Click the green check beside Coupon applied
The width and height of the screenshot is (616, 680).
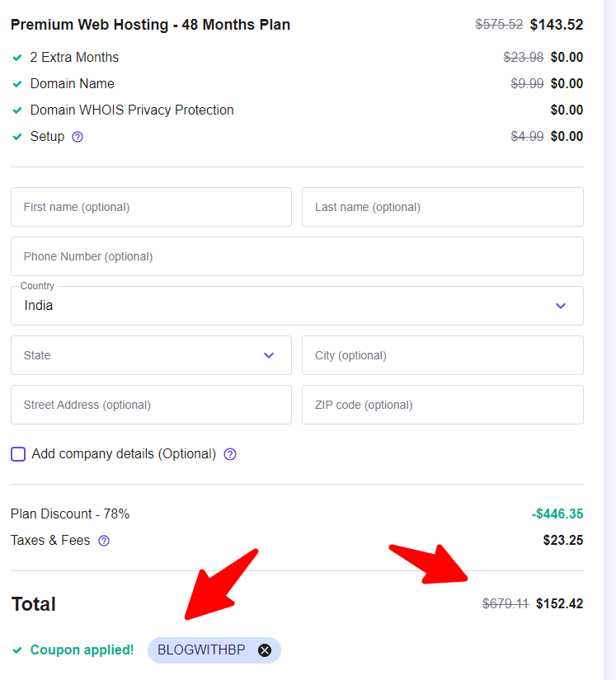[x=17, y=650]
